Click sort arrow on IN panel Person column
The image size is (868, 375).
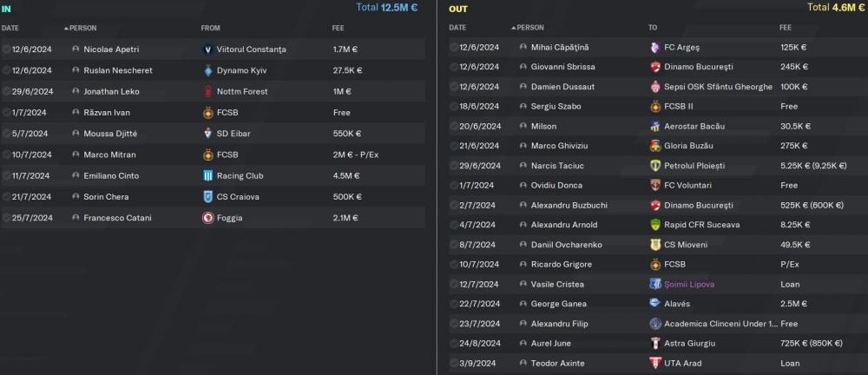point(66,28)
